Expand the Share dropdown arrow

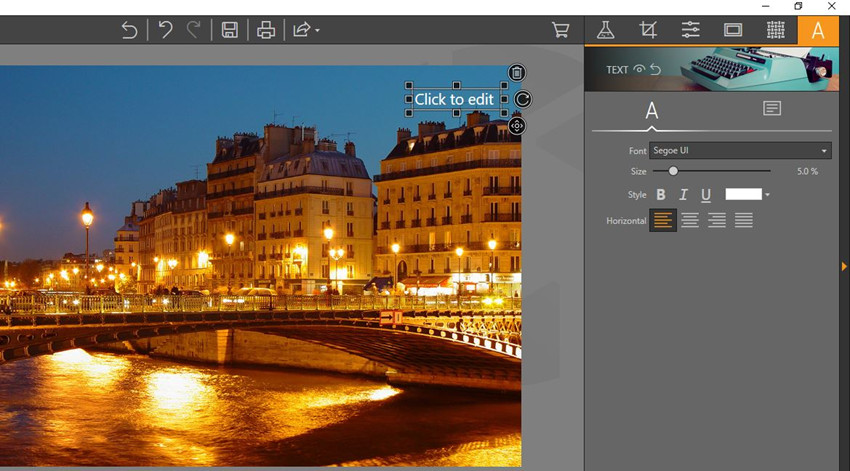(x=317, y=31)
